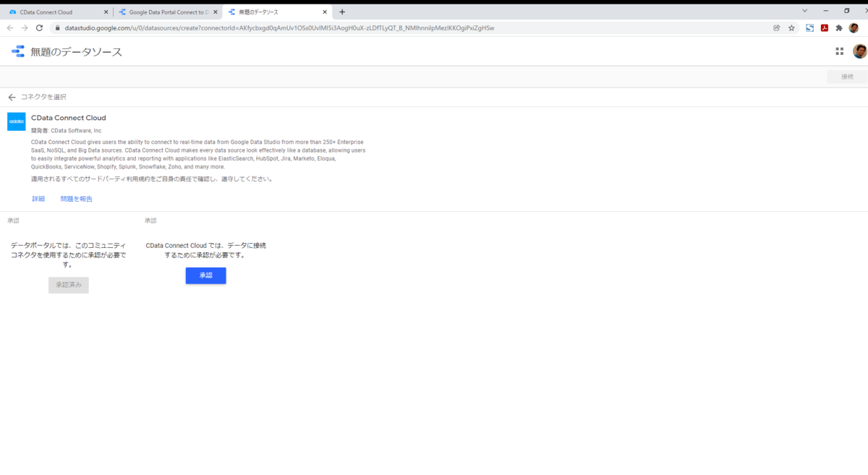Click the CData Connect Cloud heading
868x475 pixels.
coord(69,118)
